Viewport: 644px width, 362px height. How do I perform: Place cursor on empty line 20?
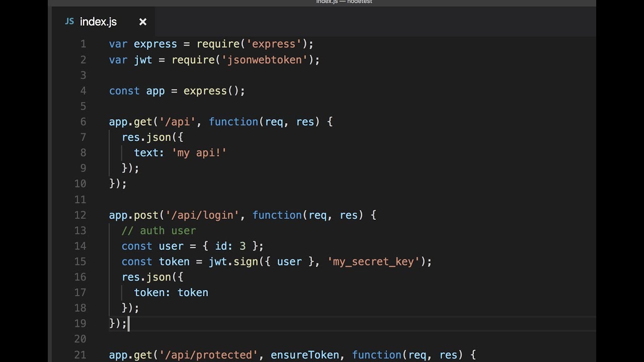[x=352, y=339]
